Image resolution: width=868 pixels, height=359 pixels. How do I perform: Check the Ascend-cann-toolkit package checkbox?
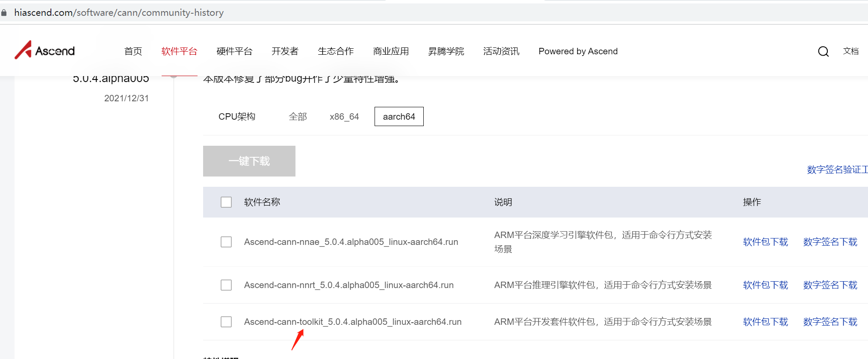coord(226,322)
